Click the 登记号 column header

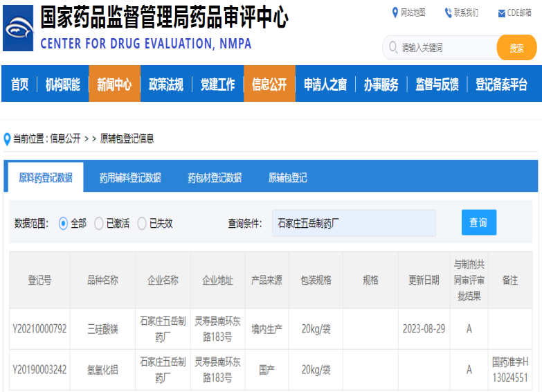(39, 280)
